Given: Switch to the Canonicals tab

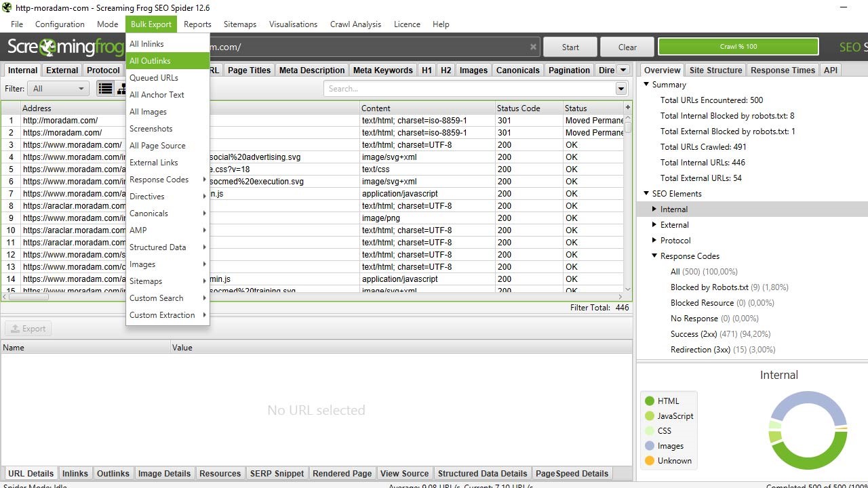Looking at the screenshot, I should 518,70.
